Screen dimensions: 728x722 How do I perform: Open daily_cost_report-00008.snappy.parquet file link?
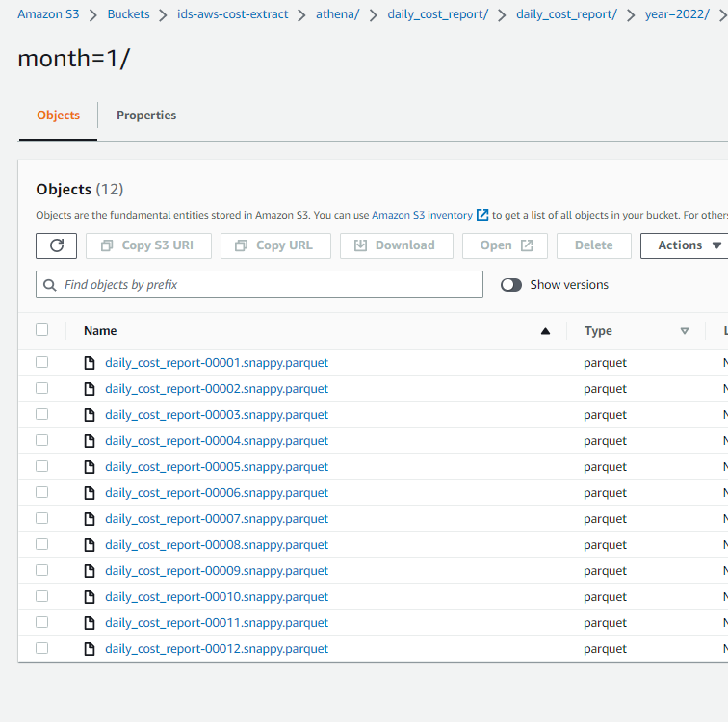pos(217,544)
